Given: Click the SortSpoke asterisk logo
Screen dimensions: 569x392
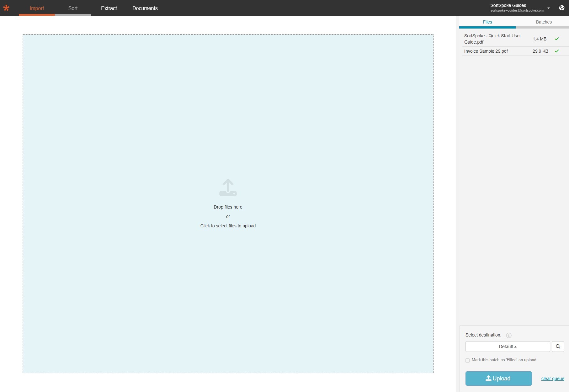Looking at the screenshot, I should [x=6, y=8].
